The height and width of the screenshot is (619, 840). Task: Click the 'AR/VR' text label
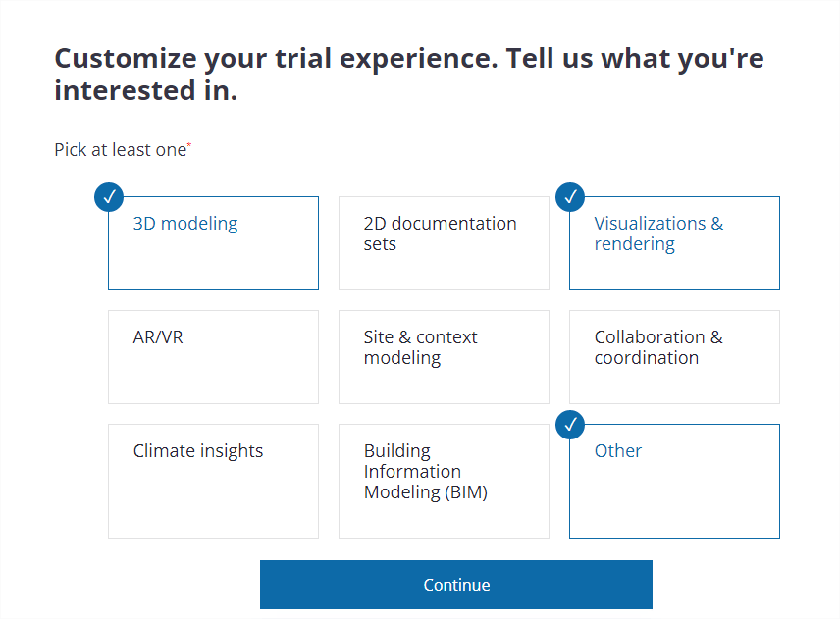(158, 337)
